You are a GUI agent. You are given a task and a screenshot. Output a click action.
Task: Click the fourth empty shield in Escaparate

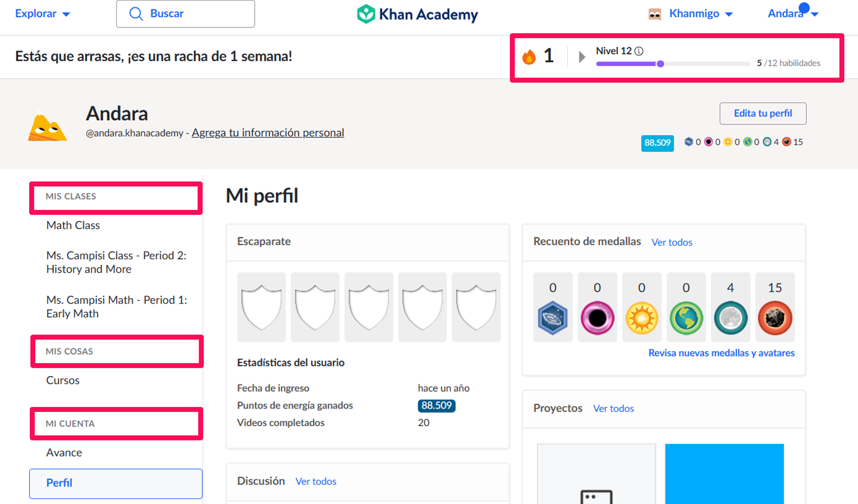pos(423,307)
